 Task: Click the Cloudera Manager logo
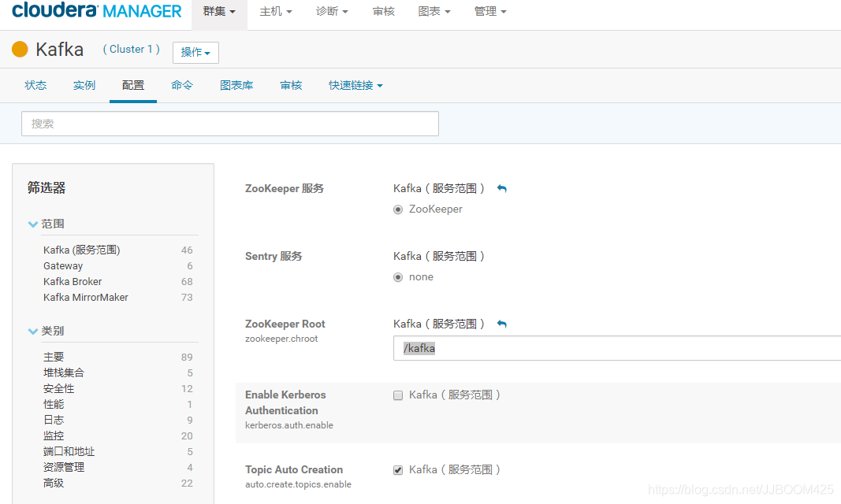(x=96, y=10)
